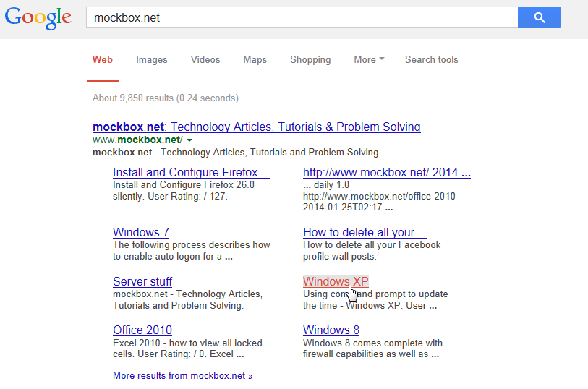Open the Windows 8 sitelink

tap(331, 330)
